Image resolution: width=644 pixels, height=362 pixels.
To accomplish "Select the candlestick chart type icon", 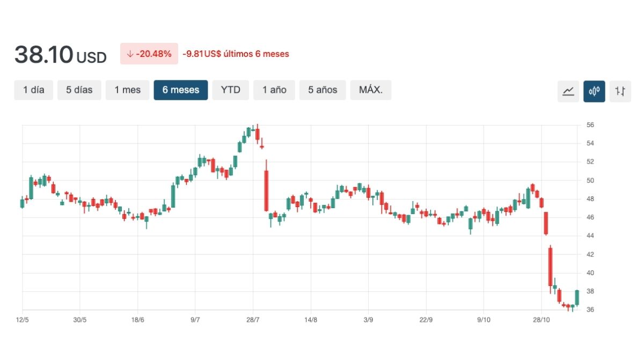I will [x=594, y=91].
